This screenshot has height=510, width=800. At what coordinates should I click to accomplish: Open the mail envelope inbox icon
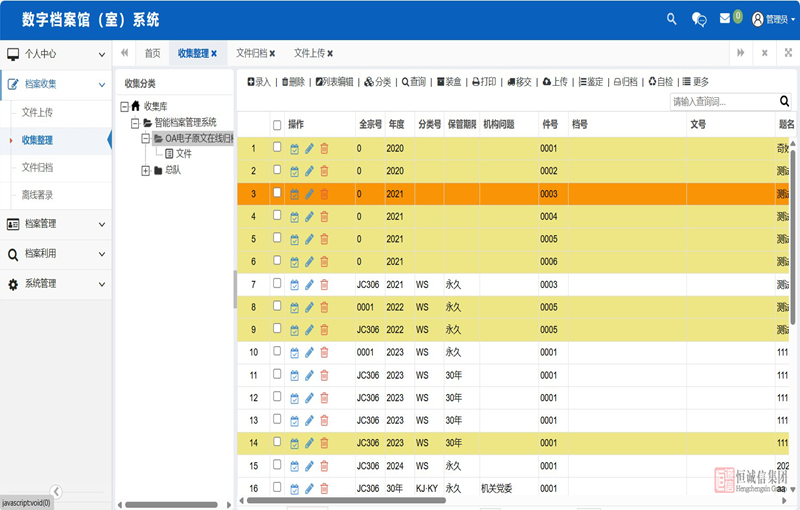click(x=725, y=19)
